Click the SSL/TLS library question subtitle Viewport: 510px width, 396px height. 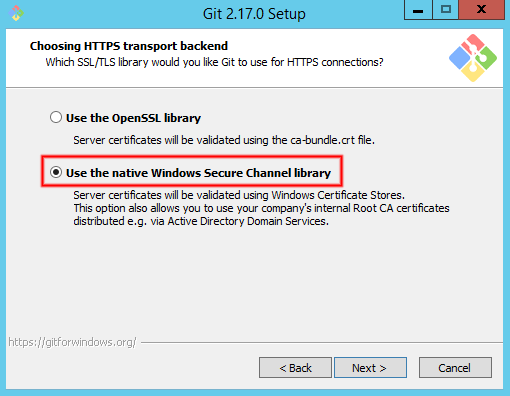(214, 62)
